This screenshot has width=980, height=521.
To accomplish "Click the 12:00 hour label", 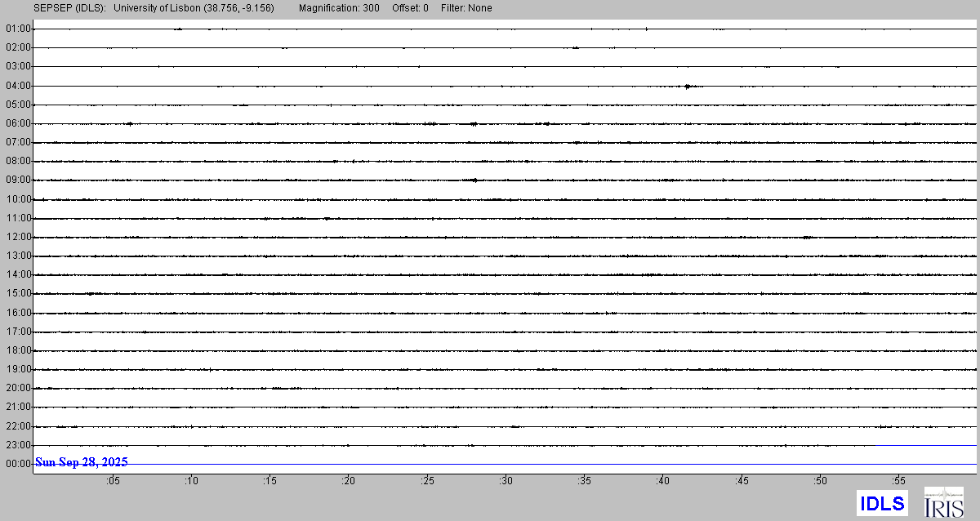I will tap(18, 238).
